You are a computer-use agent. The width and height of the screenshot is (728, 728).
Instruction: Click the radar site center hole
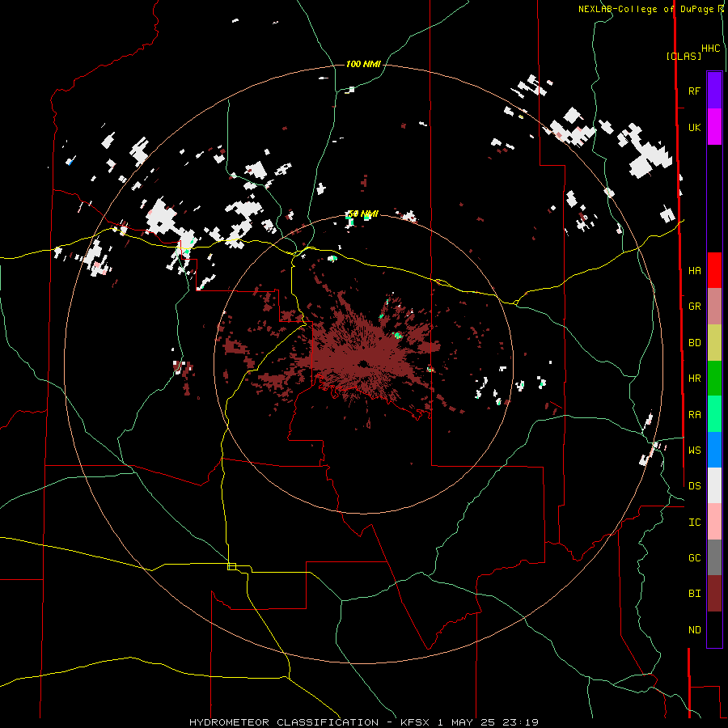tap(363, 364)
